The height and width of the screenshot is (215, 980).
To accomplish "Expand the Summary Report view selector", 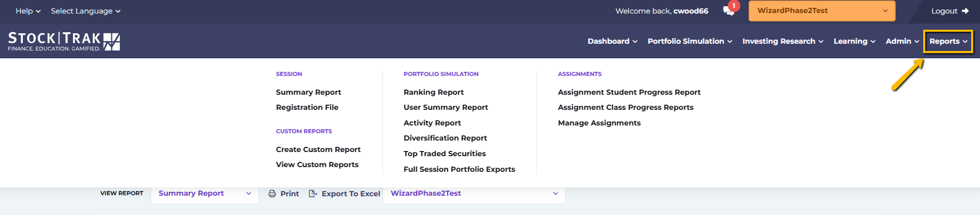I will pyautogui.click(x=204, y=193).
